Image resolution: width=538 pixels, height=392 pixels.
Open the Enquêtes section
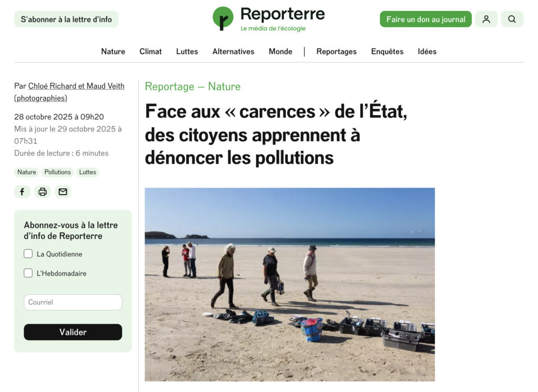coord(387,51)
